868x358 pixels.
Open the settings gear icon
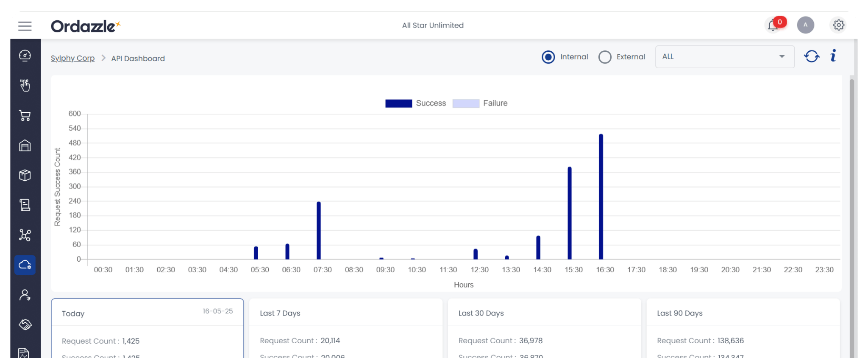[838, 25]
